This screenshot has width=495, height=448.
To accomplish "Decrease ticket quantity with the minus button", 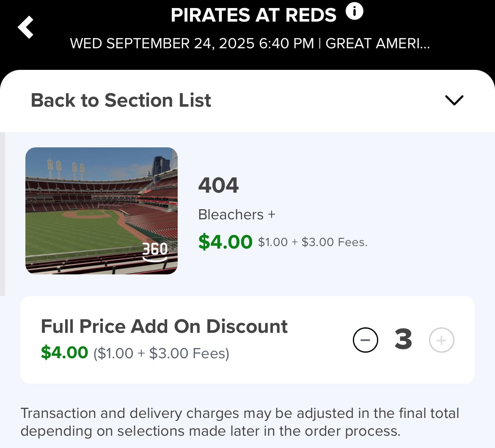I will click(x=365, y=340).
